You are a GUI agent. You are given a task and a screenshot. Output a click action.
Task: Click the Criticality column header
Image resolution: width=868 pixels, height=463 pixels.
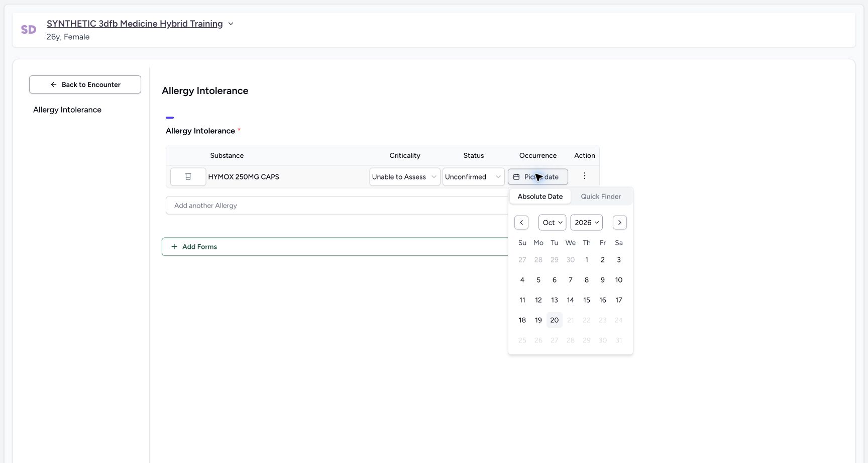click(x=405, y=156)
